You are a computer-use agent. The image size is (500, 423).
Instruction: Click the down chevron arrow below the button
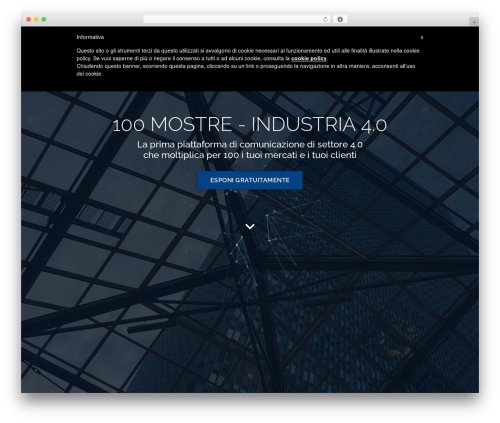(x=250, y=226)
